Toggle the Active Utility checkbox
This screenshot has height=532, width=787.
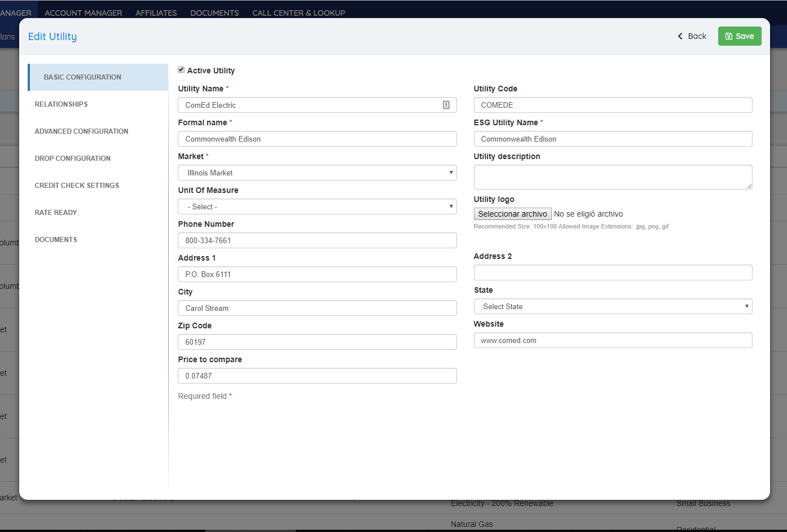(x=181, y=70)
